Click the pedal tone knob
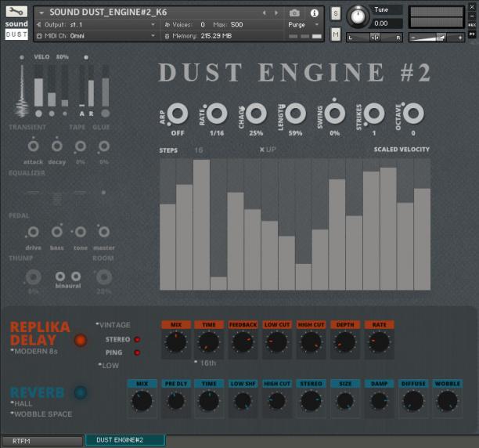Screen dimensions: 479x448 point(81,232)
